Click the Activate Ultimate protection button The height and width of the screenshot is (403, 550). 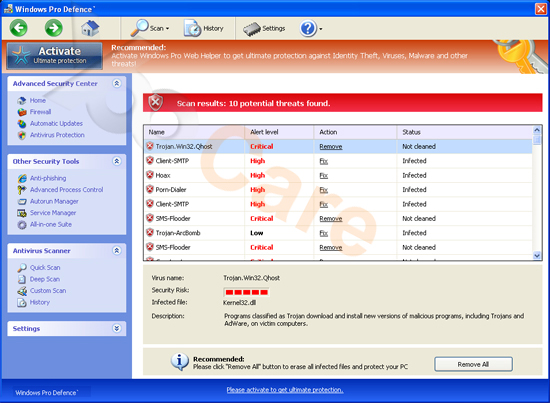pyautogui.click(x=55, y=56)
